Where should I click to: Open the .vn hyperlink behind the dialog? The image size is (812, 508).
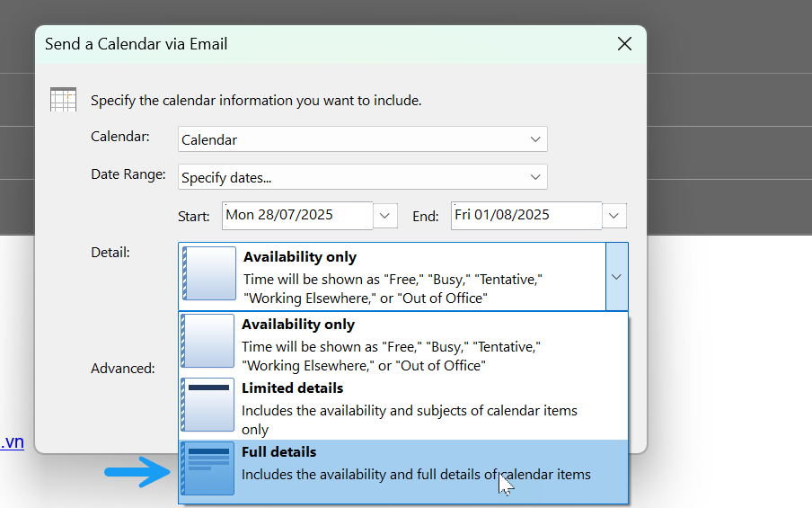coord(13,441)
